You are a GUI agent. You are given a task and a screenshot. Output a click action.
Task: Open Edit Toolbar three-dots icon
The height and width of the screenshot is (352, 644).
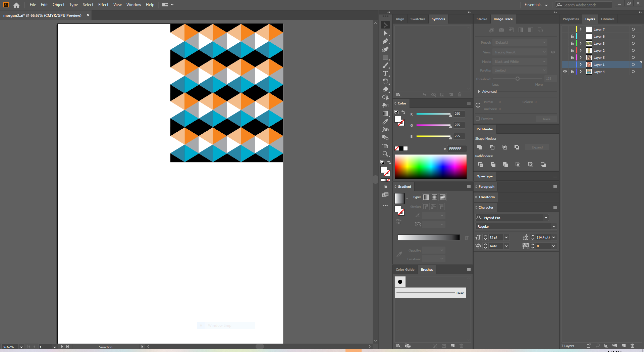[x=385, y=206]
